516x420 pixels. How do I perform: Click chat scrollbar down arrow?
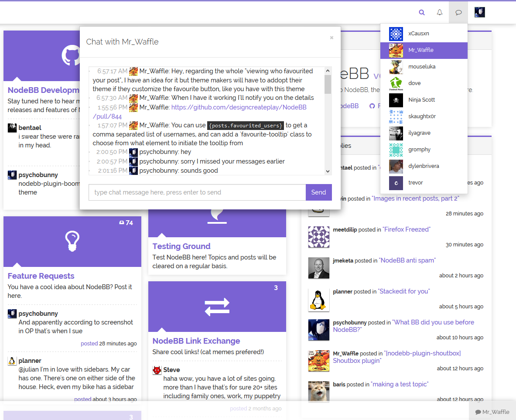[328, 171]
